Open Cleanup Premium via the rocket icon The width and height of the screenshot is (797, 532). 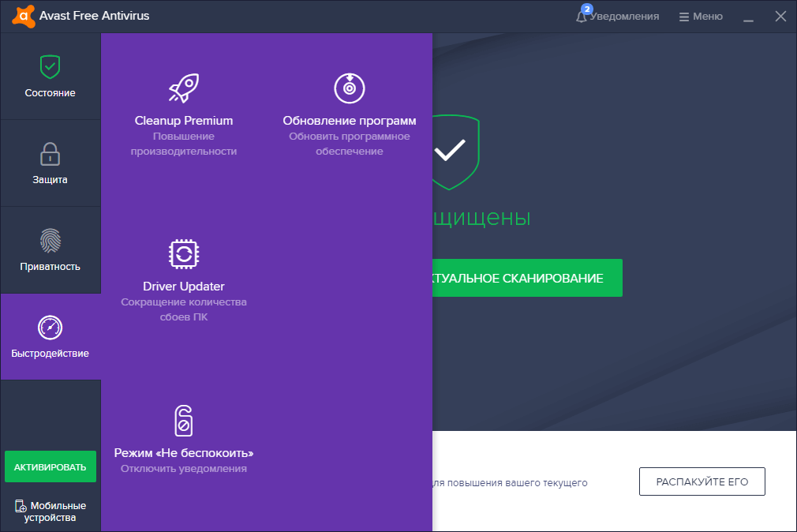(183, 88)
